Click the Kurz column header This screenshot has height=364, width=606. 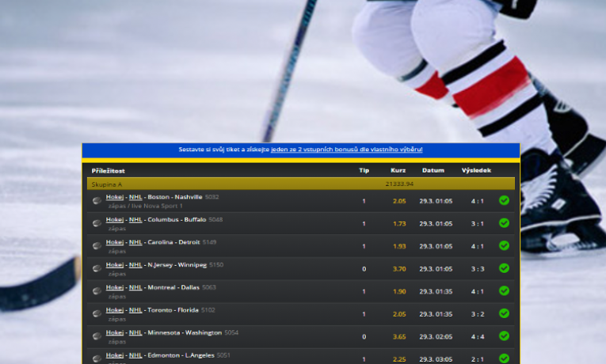(398, 170)
